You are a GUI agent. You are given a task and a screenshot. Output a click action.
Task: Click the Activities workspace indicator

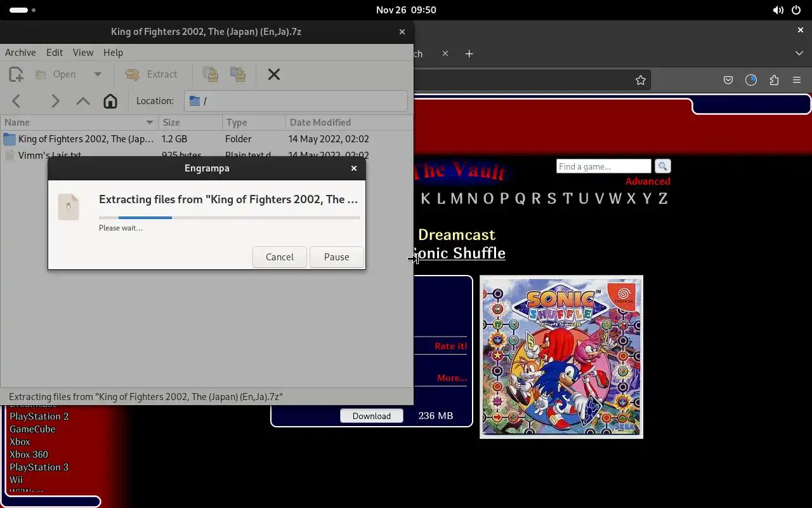point(23,10)
